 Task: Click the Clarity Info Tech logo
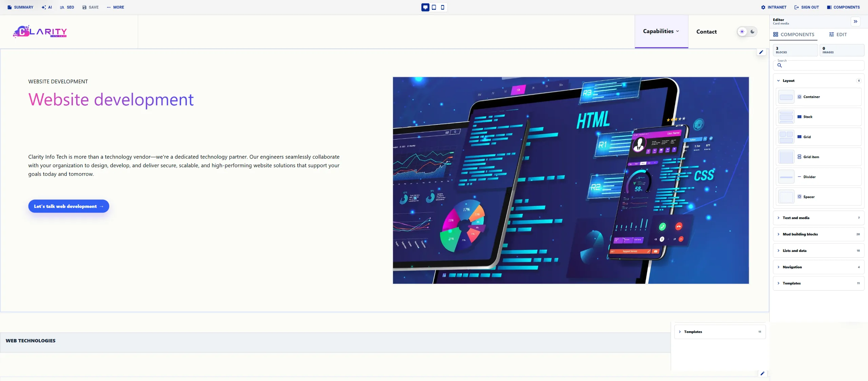40,31
